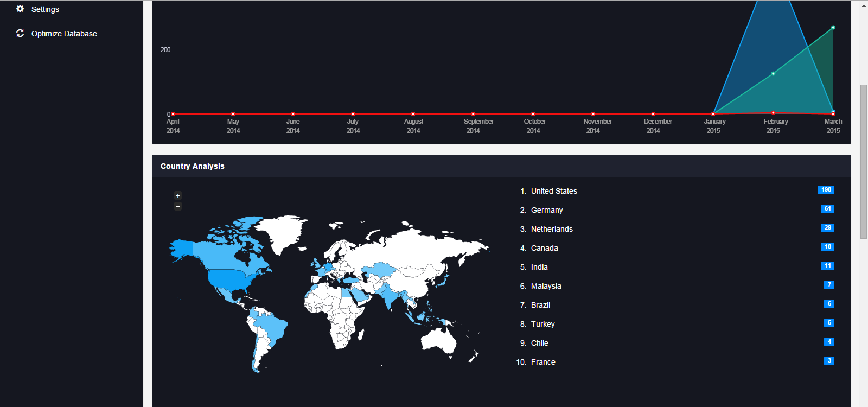Click the 5 badge for Turkey
The height and width of the screenshot is (407, 868).
[x=829, y=323]
